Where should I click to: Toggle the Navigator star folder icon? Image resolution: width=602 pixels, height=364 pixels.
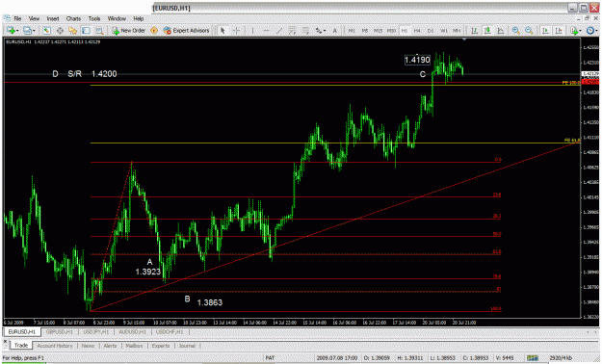(72, 31)
